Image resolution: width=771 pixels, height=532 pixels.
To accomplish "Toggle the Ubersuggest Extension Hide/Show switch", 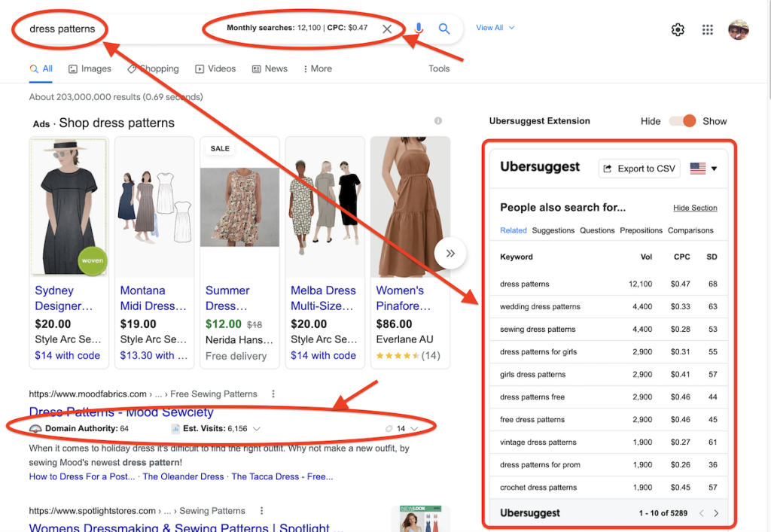I will click(x=682, y=121).
